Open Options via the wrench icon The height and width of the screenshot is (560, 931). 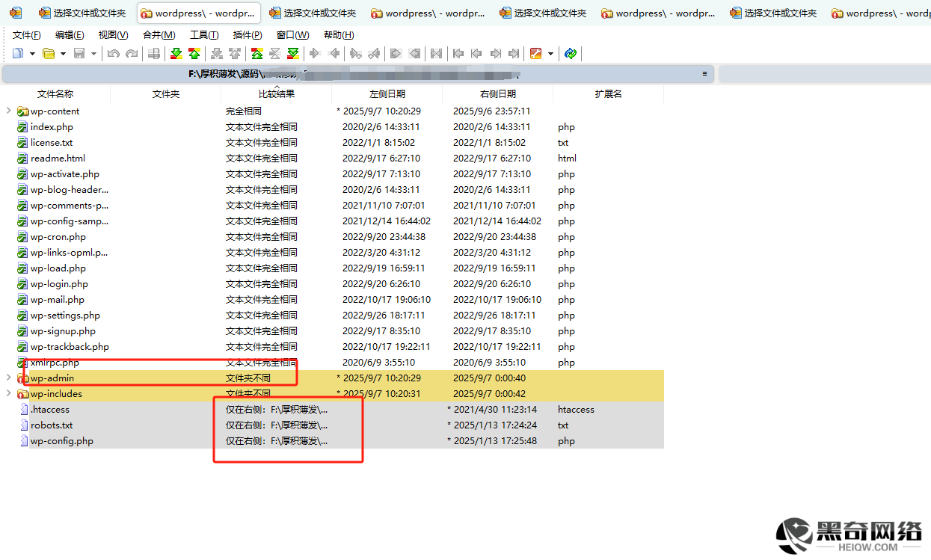(x=535, y=53)
